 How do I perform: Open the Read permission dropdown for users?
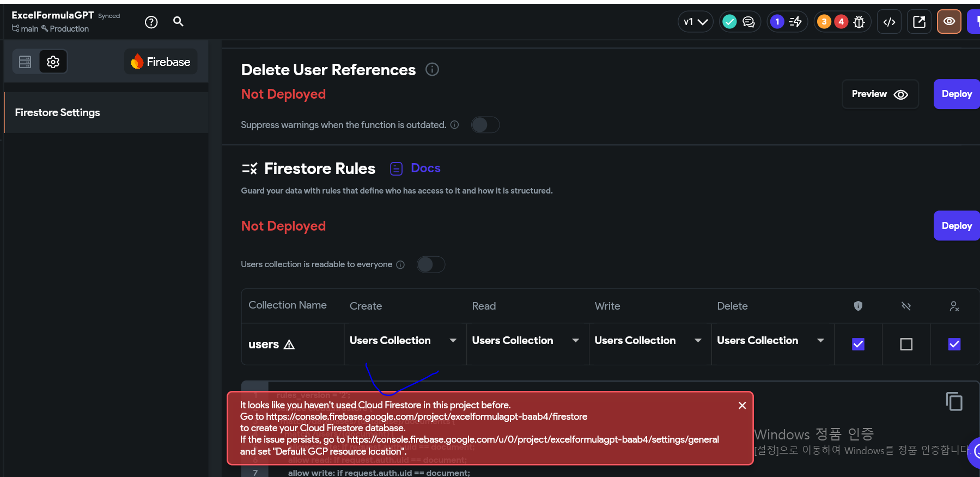[527, 341]
